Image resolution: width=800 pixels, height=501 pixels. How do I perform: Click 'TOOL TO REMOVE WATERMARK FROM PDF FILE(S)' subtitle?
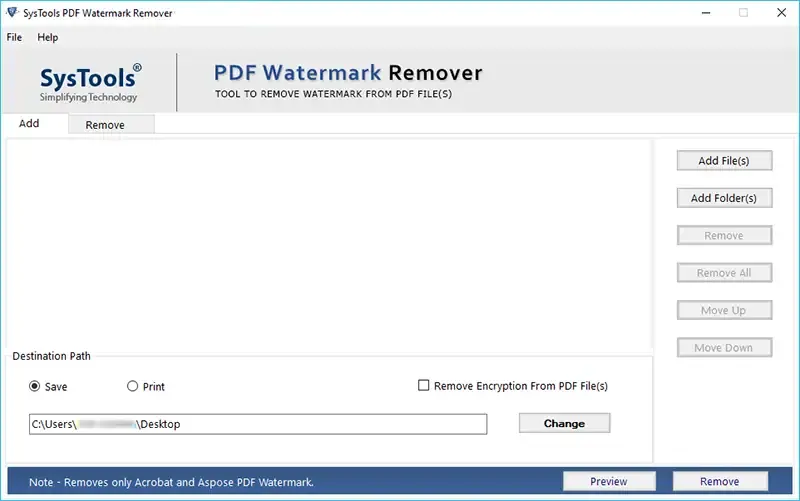[x=333, y=94]
